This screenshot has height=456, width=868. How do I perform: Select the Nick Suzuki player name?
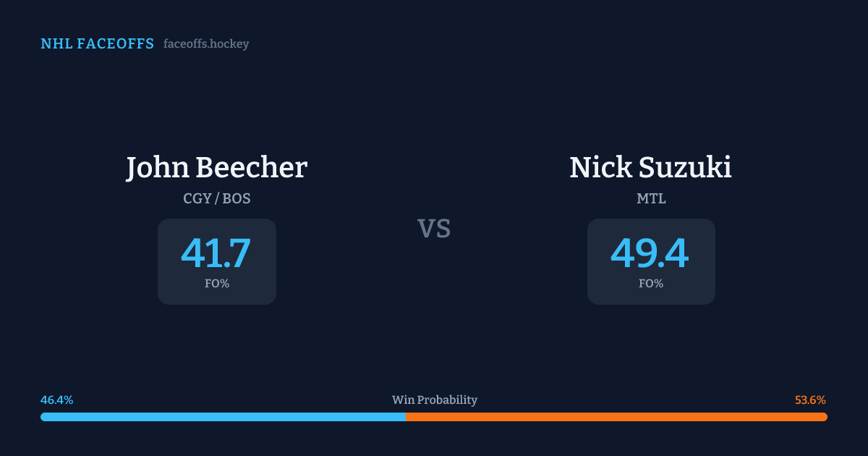[650, 167]
